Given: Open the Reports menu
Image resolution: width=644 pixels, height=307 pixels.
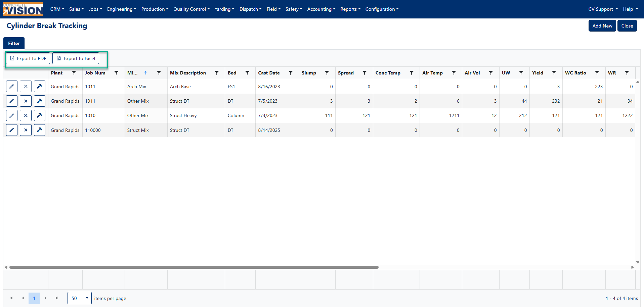Looking at the screenshot, I should pos(350,9).
